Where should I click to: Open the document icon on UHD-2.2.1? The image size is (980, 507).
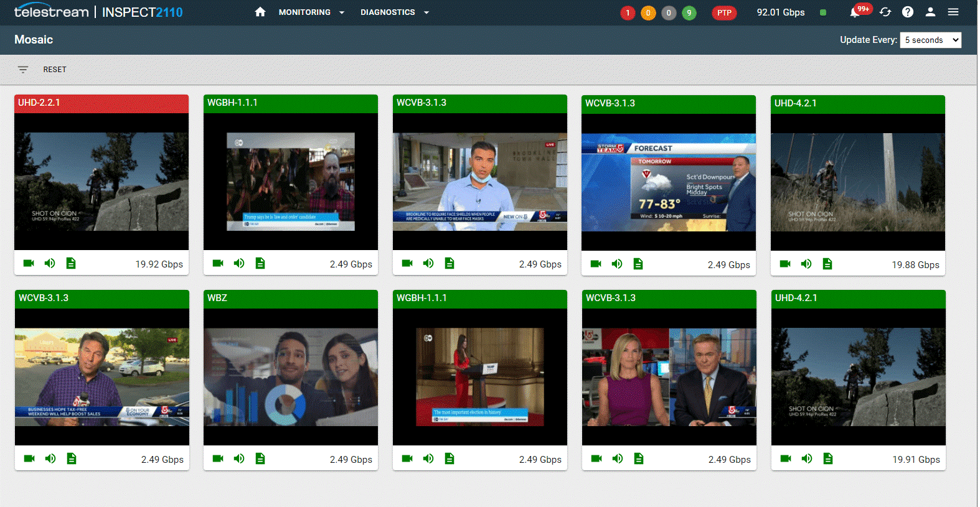[x=71, y=263]
